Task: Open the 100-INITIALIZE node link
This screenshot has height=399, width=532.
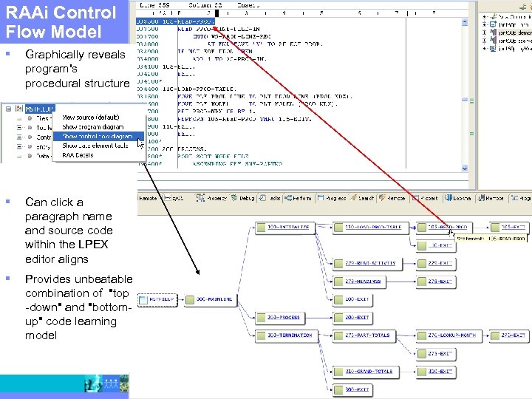Action: tap(288, 227)
